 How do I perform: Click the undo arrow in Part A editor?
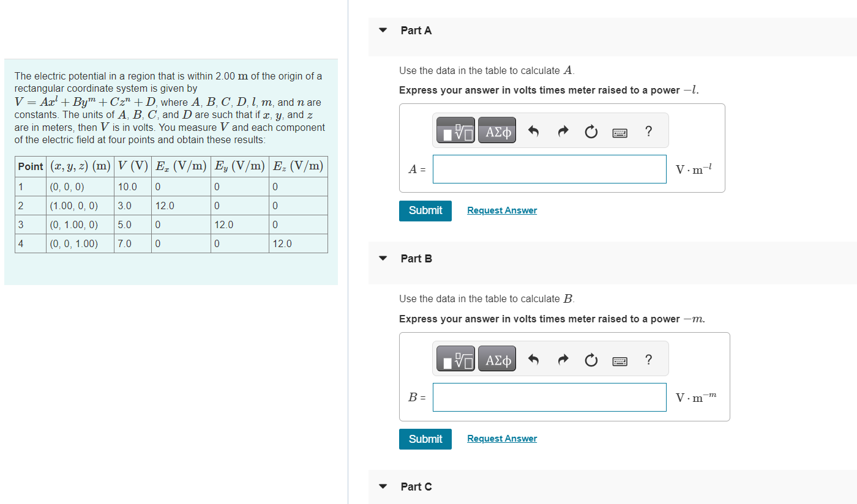click(533, 130)
